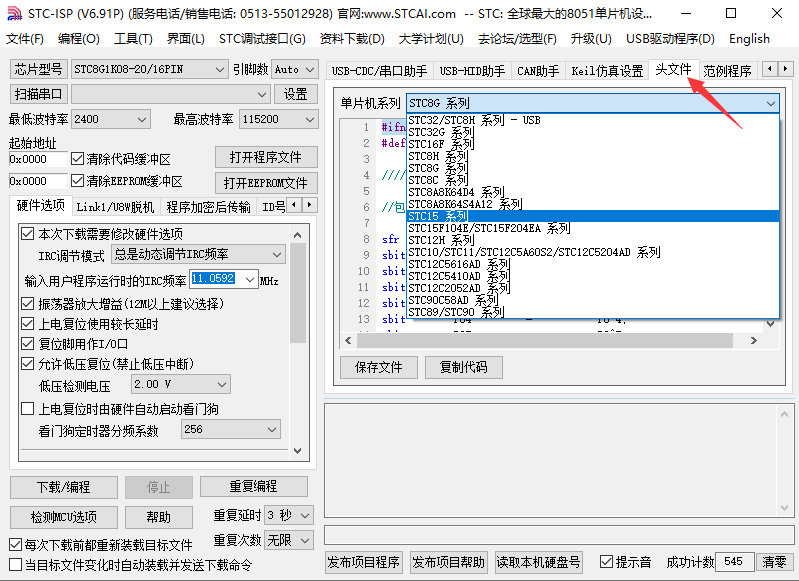Switch language via English menu
This screenshot has height=581, width=799.
749,39
